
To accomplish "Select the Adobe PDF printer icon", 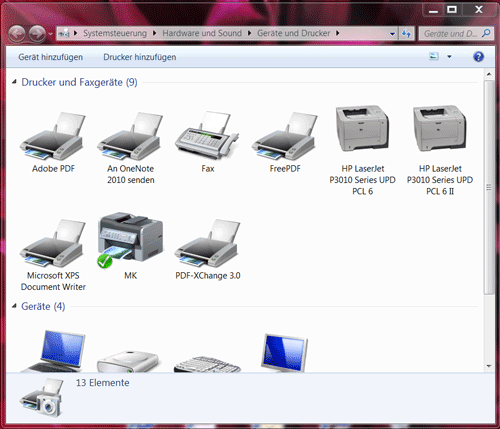I will click(x=53, y=137).
